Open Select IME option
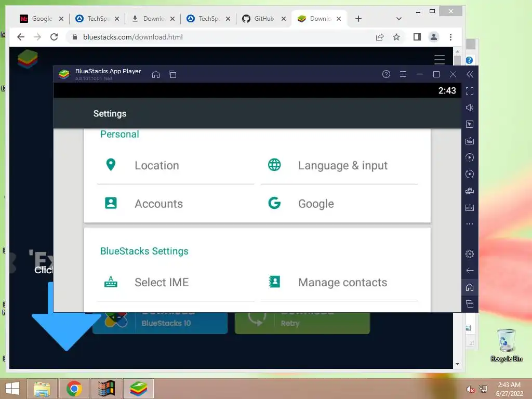 click(x=176, y=282)
